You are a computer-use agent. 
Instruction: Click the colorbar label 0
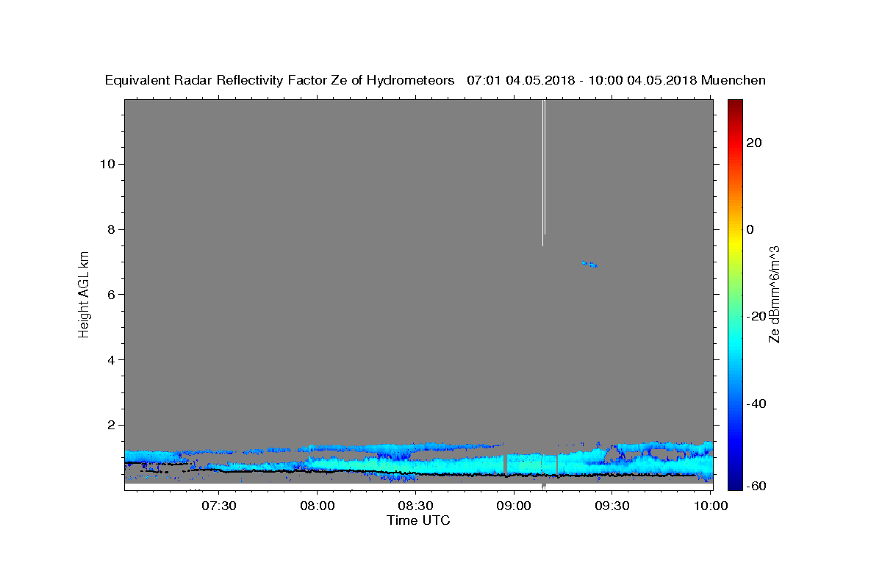(750, 229)
